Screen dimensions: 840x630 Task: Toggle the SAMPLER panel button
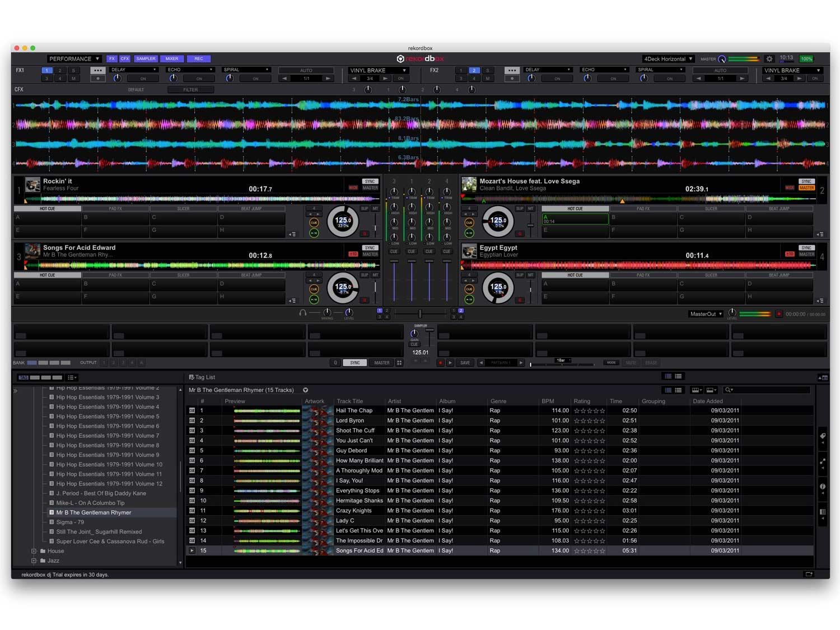[146, 59]
